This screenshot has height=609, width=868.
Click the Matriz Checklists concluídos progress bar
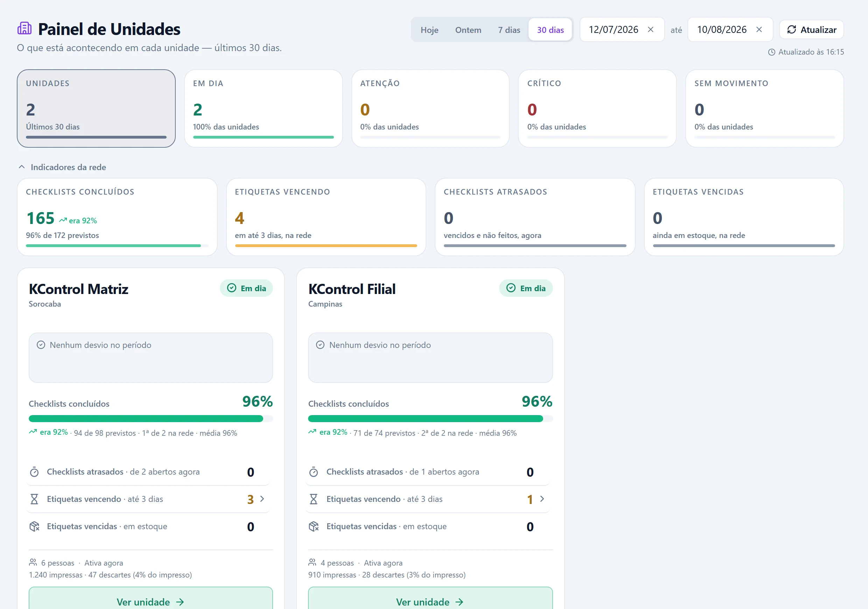150,419
